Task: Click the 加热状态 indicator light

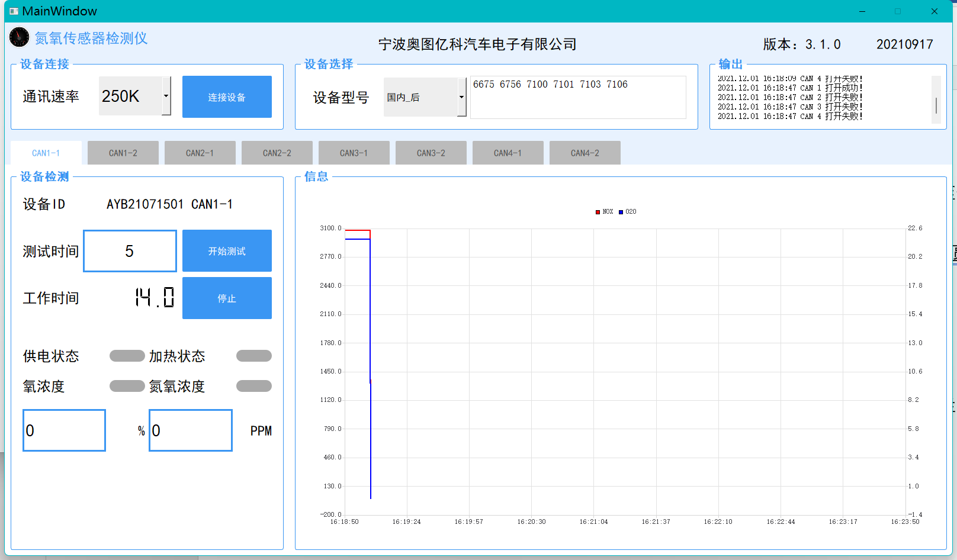Action: [x=253, y=356]
